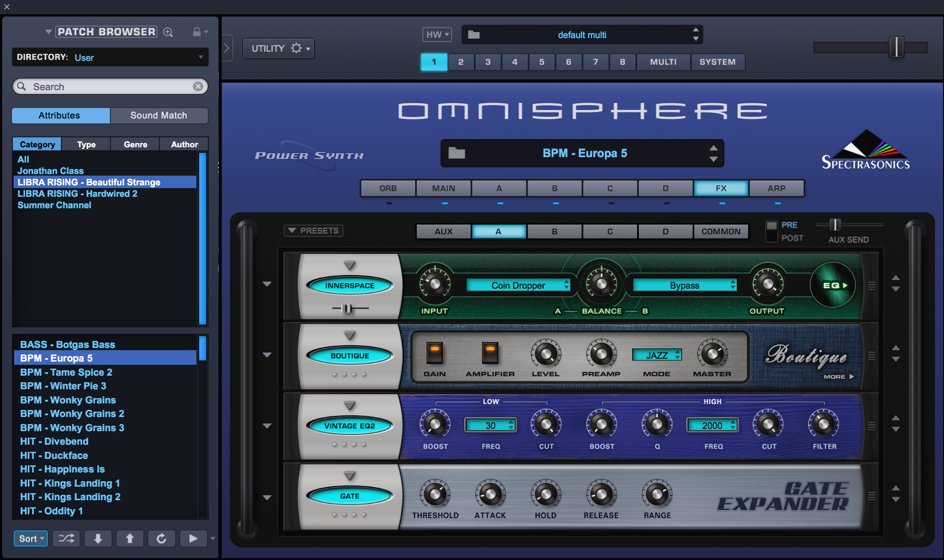Viewport: 944px width, 560px height.
Task: Open the Boutique unit preset triangle menu
Action: 350,336
